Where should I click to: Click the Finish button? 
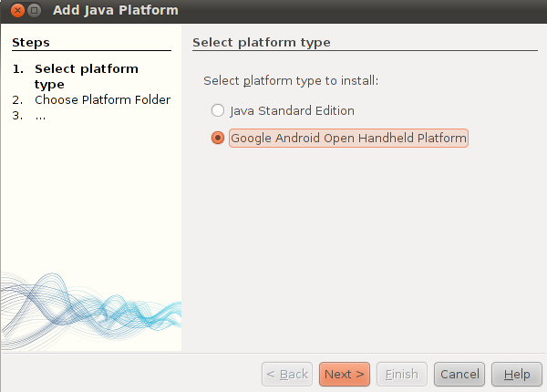tap(401, 374)
